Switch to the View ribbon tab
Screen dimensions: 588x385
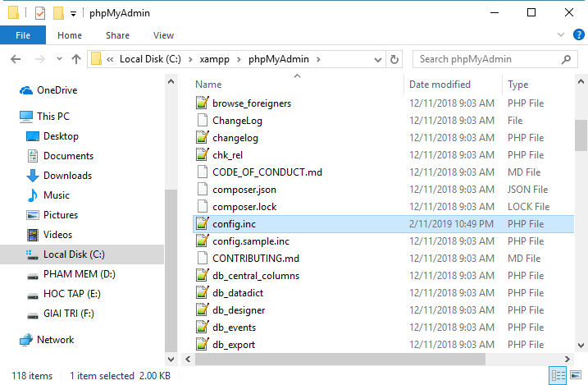click(163, 35)
